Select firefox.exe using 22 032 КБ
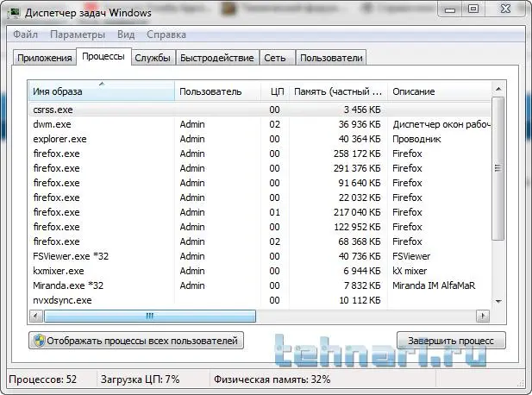This screenshot has height=395, width=532. coord(260,197)
